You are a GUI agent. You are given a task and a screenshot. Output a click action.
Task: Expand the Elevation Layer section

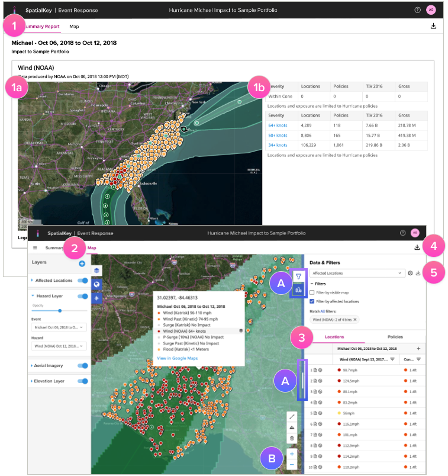[x=32, y=381]
